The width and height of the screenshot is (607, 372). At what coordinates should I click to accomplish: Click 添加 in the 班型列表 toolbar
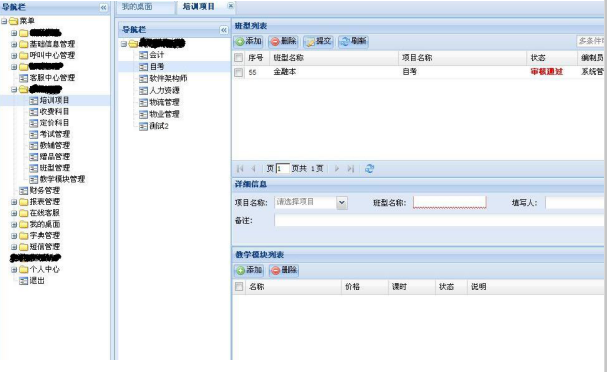[249, 41]
